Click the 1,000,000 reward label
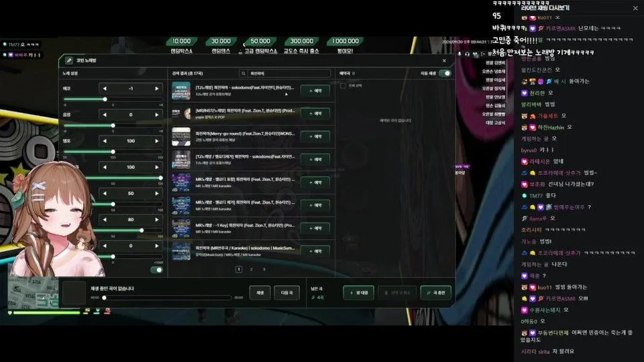Viewport: 644px width, 362px height. click(x=345, y=42)
